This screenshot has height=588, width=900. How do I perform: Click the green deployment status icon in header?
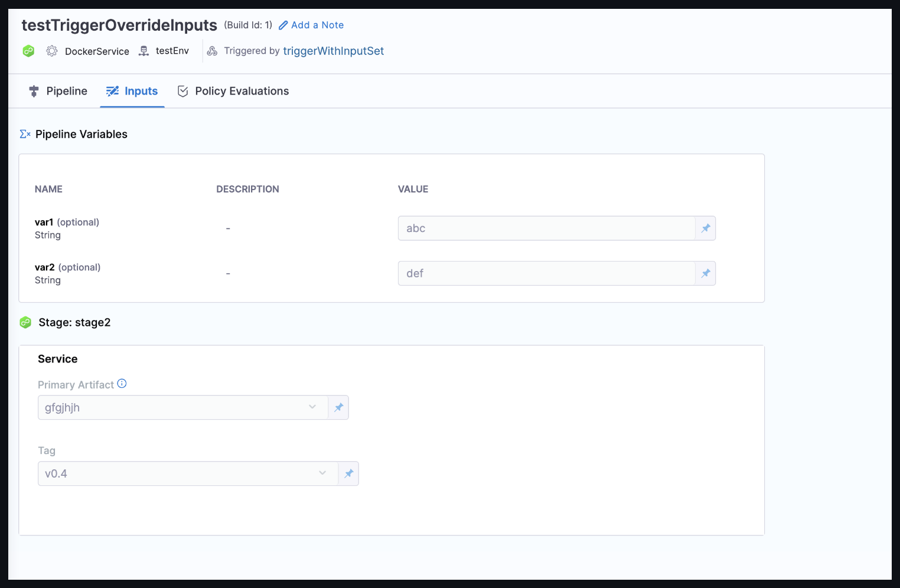28,51
